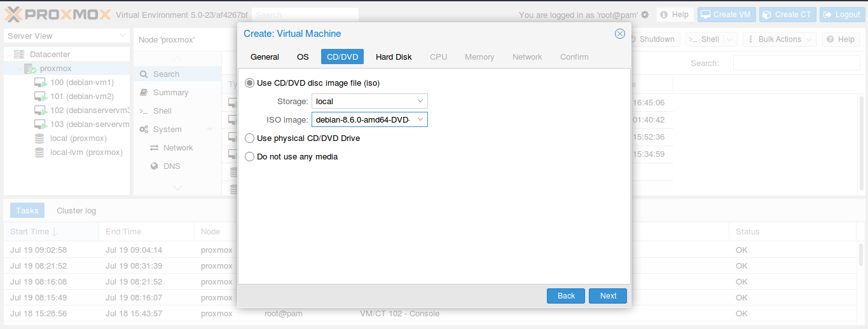Sort tasks by End Time column
The height and width of the screenshot is (329, 868).
click(146, 232)
